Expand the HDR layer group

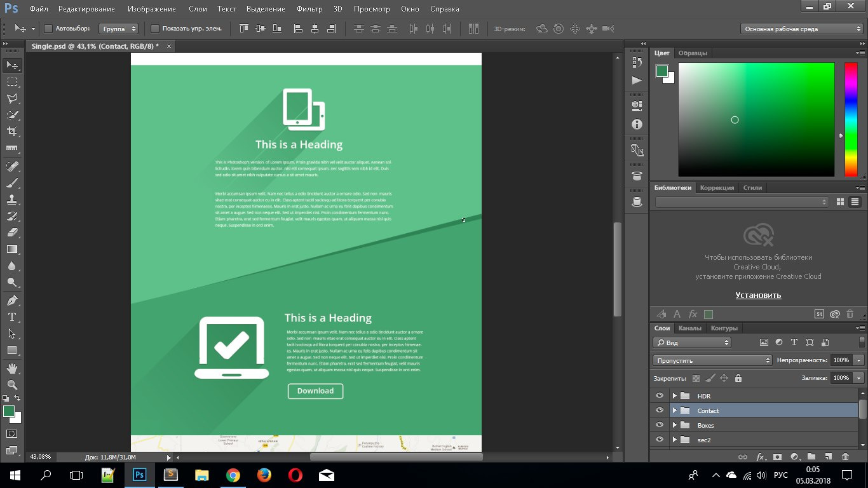coord(674,396)
